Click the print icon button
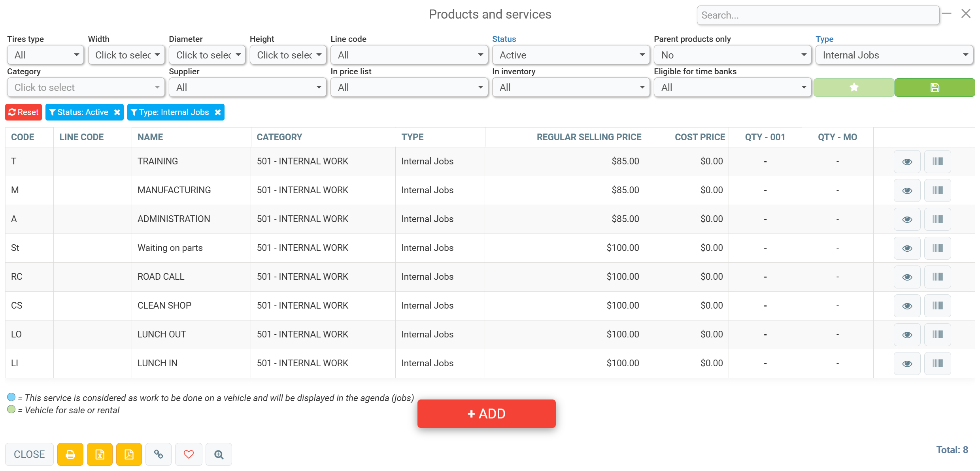 (70, 454)
